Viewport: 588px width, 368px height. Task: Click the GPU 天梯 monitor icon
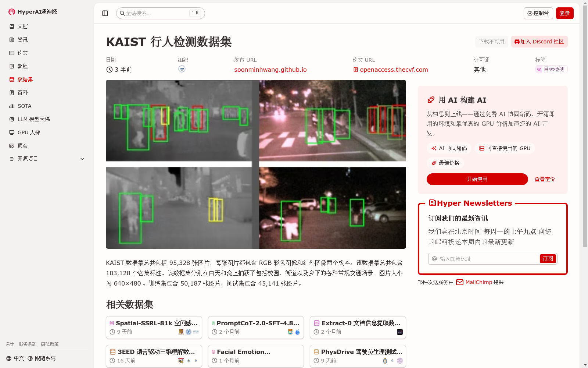pyautogui.click(x=12, y=132)
